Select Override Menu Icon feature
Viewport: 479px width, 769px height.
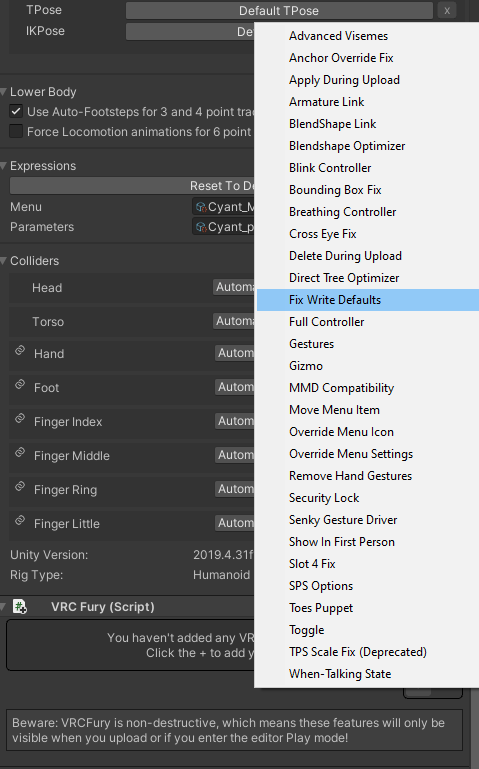coord(368,432)
